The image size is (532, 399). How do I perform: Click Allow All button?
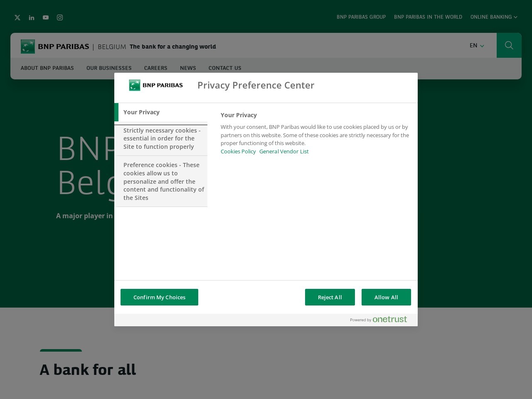[386, 297]
